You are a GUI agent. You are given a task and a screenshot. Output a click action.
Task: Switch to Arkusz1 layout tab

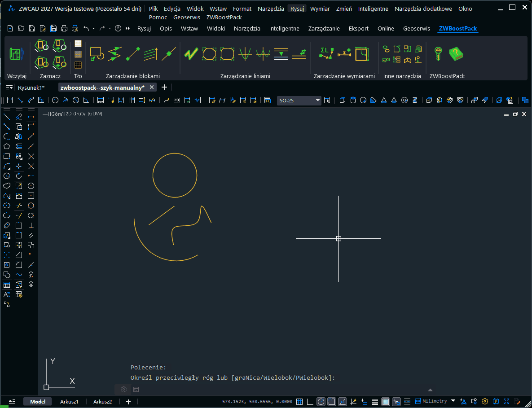[69, 402]
